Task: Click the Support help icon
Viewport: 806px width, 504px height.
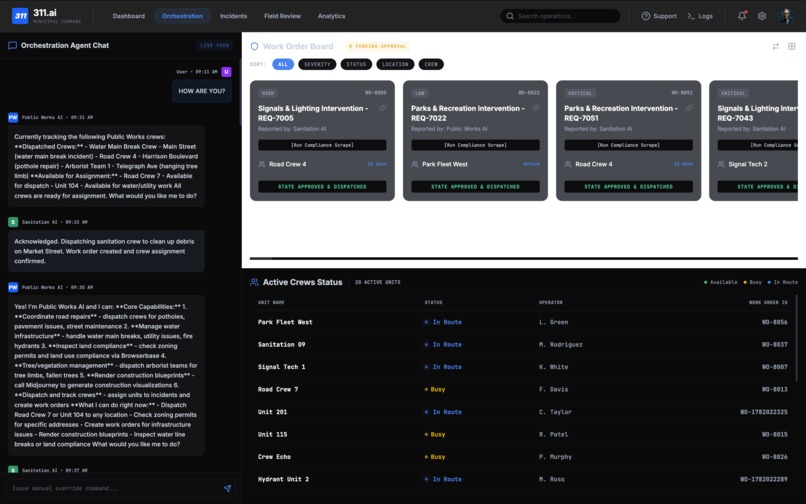Action: (646, 16)
